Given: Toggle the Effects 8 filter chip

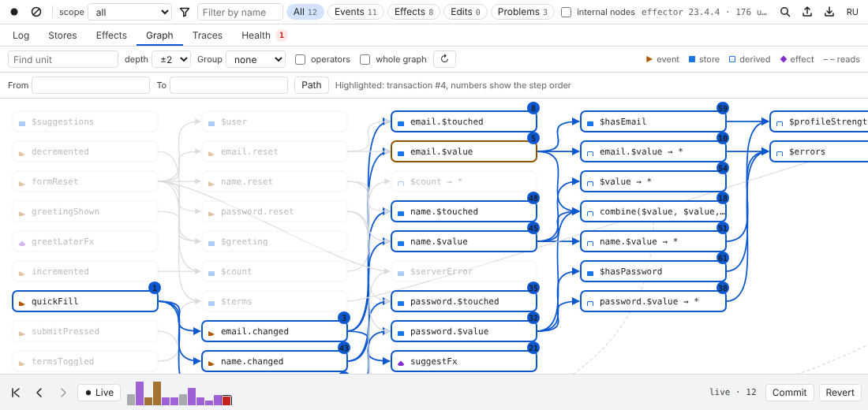Looking at the screenshot, I should 414,12.
